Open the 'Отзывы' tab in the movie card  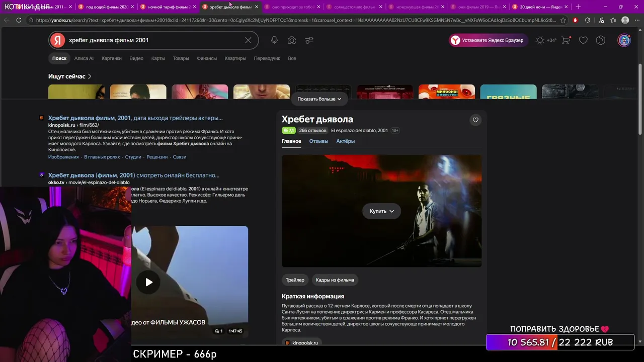pyautogui.click(x=318, y=141)
